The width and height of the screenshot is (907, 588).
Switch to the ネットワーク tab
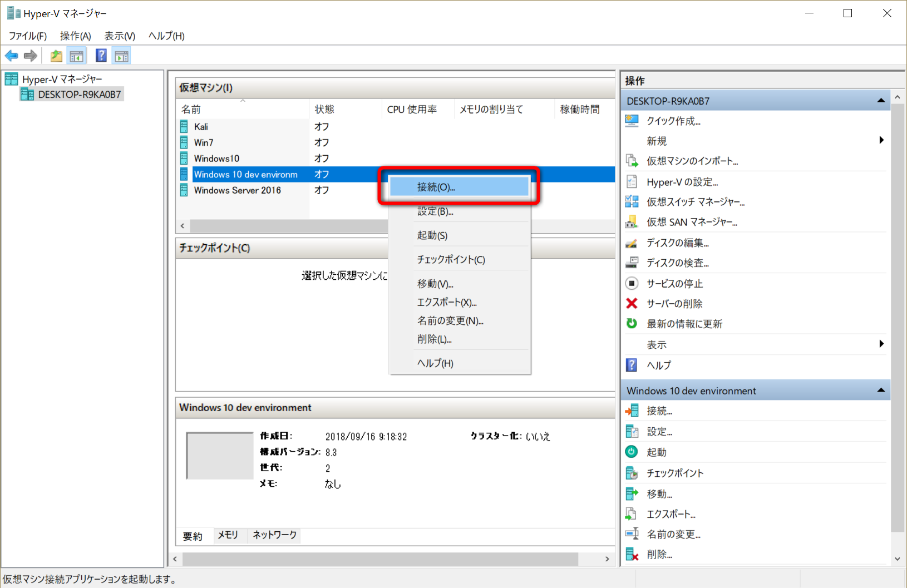[275, 535]
